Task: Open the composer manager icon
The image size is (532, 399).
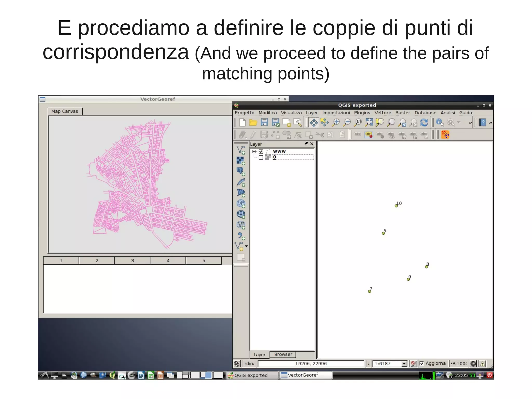Action: [297, 122]
